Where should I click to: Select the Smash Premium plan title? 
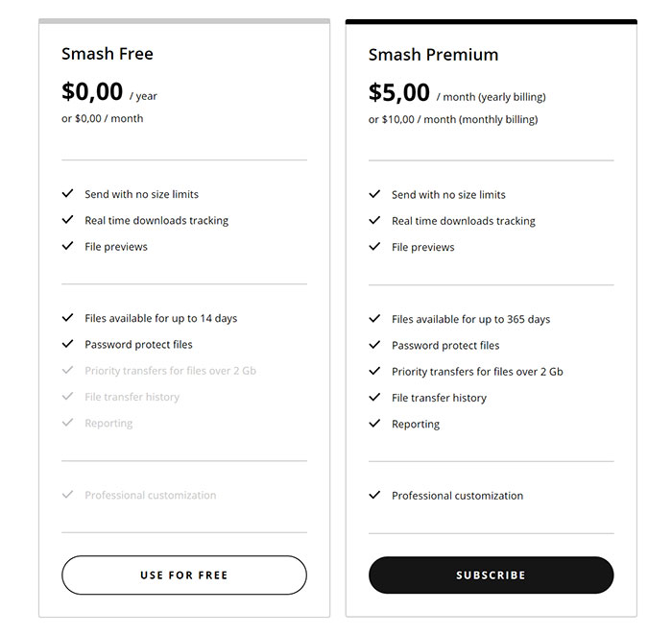[433, 55]
